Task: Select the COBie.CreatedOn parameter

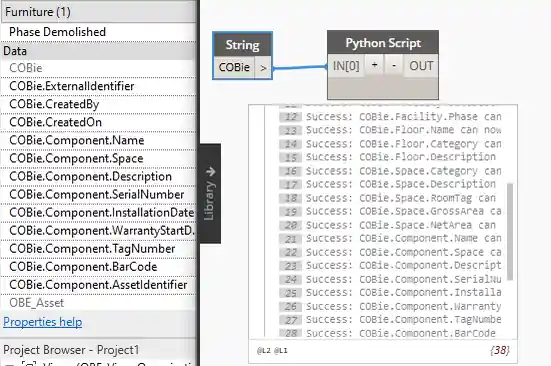Action: tap(98, 122)
